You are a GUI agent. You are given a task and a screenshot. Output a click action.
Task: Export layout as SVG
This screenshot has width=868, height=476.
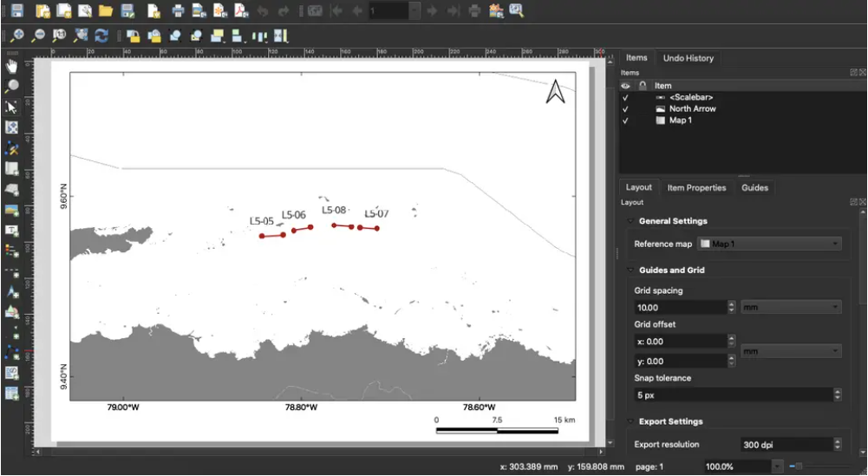(x=220, y=10)
